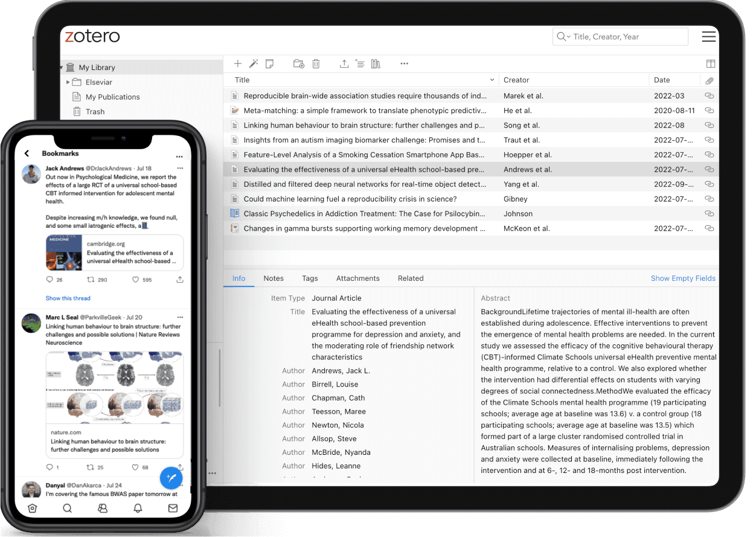Viewport: 756px width, 537px height.
Task: Click the attachment paperclip column header
Action: tap(710, 80)
